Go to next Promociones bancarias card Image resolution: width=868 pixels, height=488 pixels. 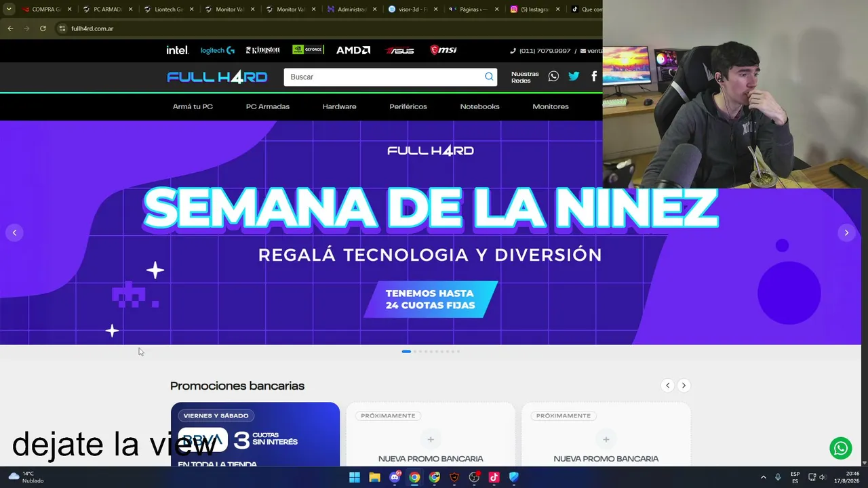(x=684, y=385)
